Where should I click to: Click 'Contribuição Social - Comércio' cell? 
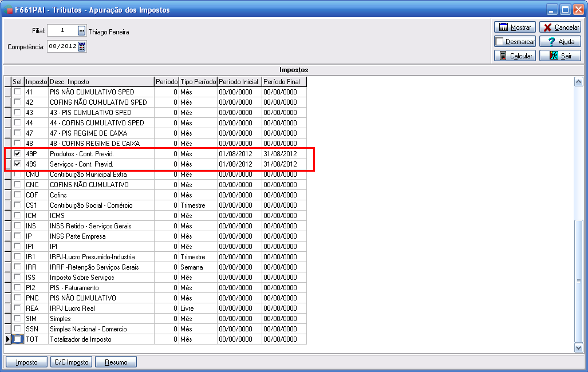coord(101,205)
